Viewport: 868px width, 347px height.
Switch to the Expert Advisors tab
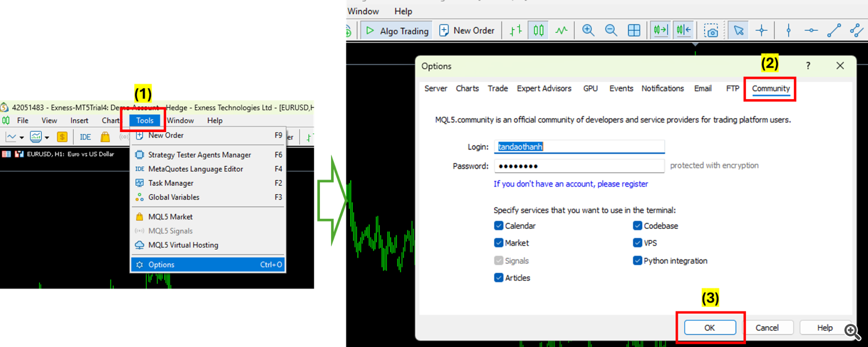pyautogui.click(x=544, y=89)
